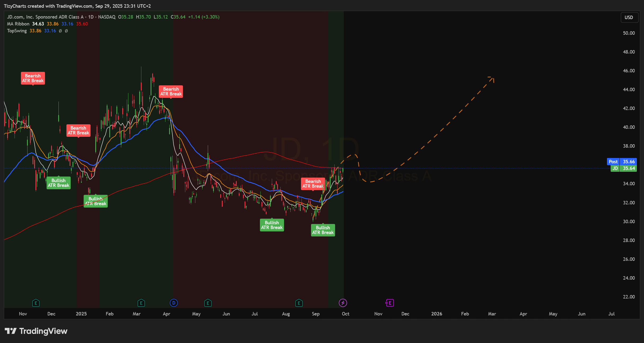Image resolution: width=644 pixels, height=343 pixels.
Task: Click the 2026 label on time axis
Action: click(x=436, y=314)
